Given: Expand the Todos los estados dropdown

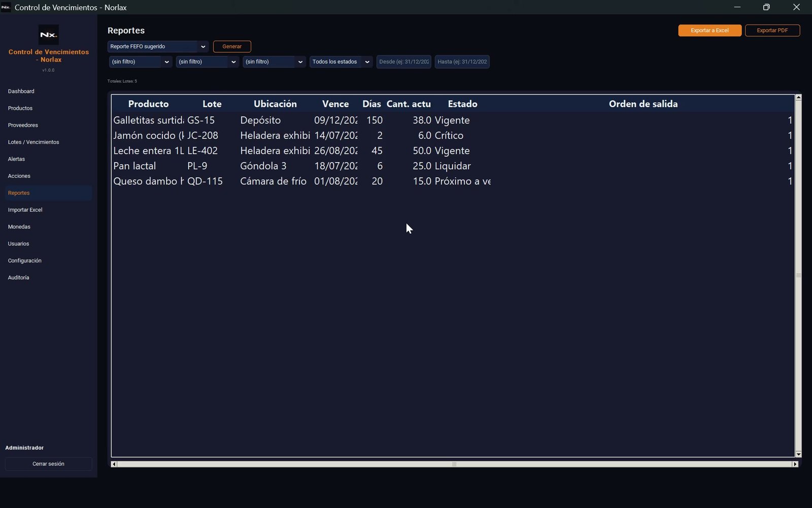Looking at the screenshot, I should [341, 61].
